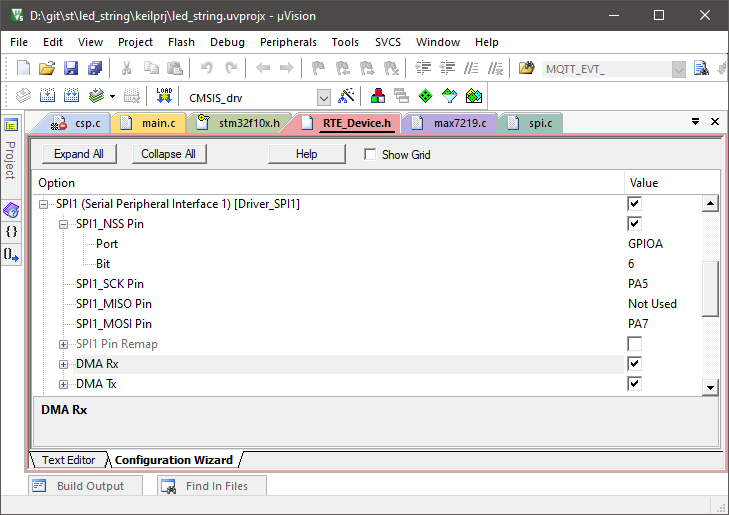
Task: Click the Redo arrow icon
Action: click(x=231, y=68)
